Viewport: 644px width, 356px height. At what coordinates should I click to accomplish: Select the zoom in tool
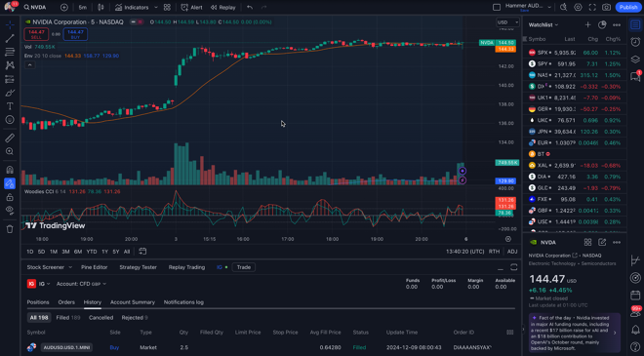10,151
